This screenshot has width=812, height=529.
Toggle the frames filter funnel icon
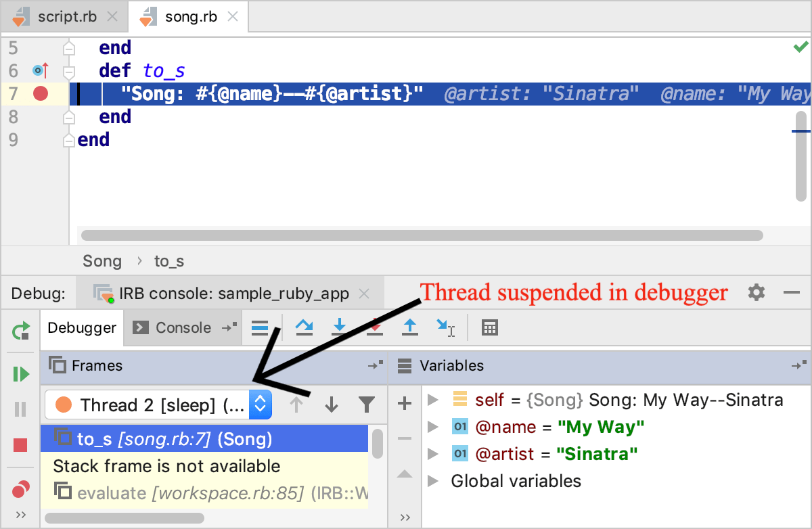tap(366, 405)
